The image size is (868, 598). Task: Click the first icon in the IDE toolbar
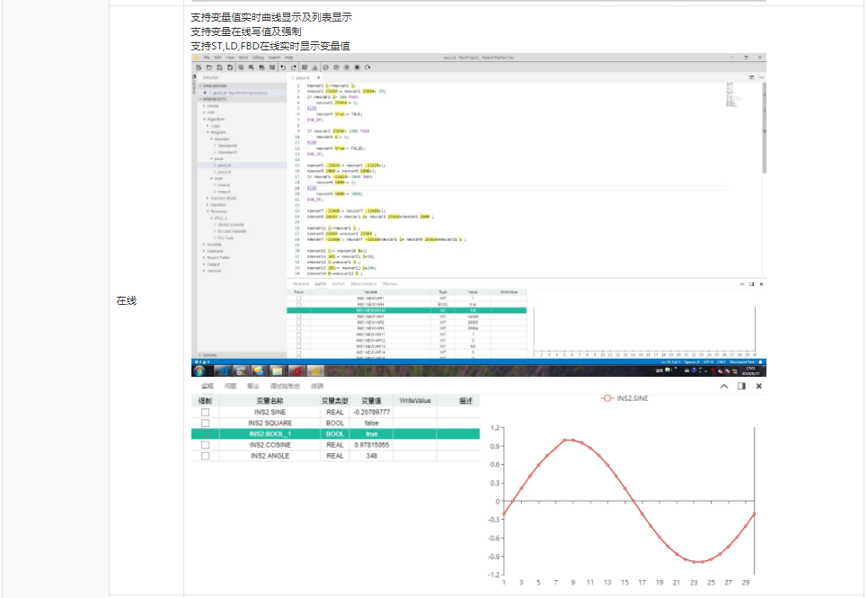pos(198,67)
